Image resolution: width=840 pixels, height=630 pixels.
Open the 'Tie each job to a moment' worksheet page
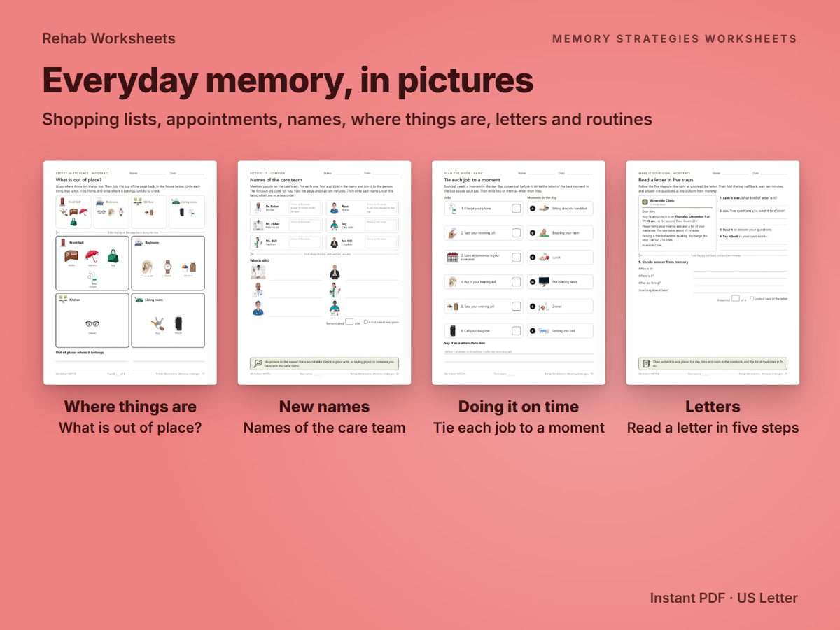tap(519, 273)
